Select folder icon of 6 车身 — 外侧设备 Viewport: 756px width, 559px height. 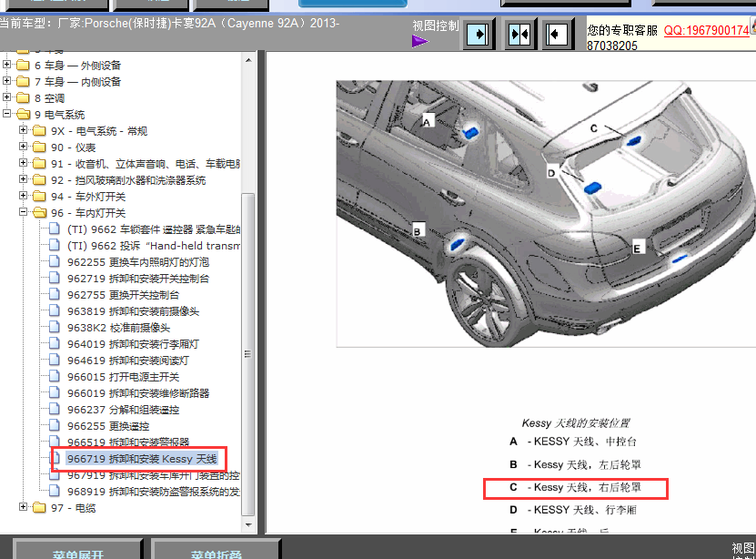click(23, 66)
